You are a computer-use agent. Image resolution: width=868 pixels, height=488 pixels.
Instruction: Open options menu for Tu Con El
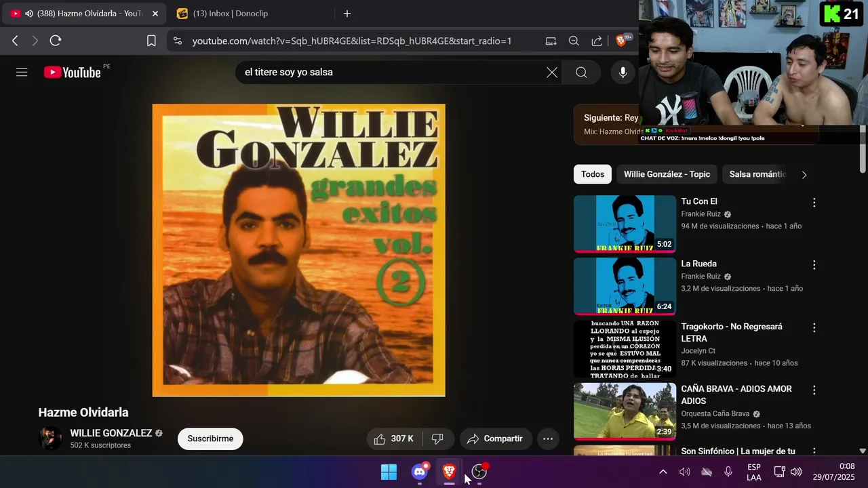814,203
